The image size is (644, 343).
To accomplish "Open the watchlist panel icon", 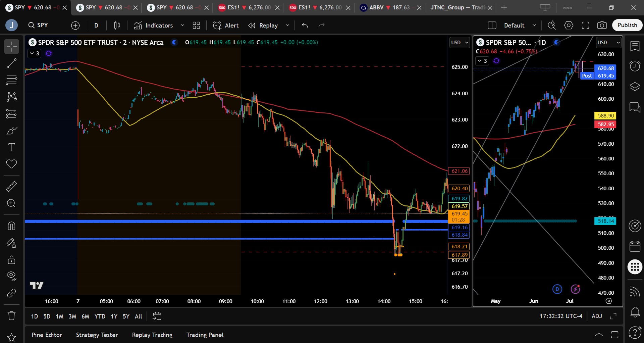I will (x=635, y=46).
